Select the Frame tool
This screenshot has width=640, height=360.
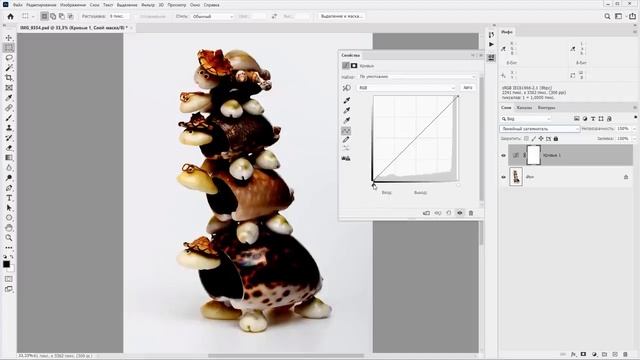tap(9, 88)
